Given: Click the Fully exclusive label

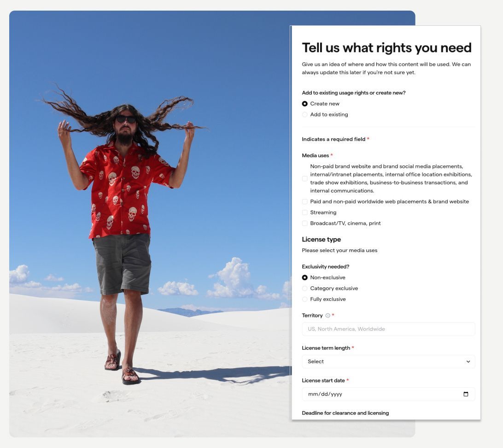Looking at the screenshot, I should [x=328, y=300].
